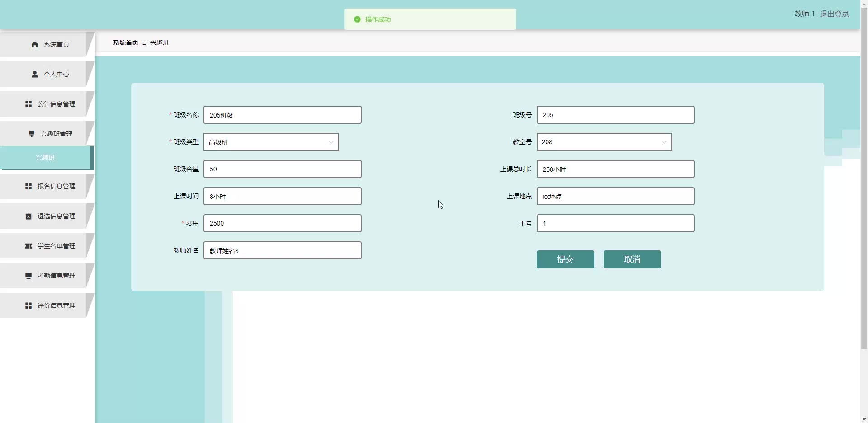Viewport: 868px width, 423px height.
Task: Focus the 班级号 input field
Action: 616,115
